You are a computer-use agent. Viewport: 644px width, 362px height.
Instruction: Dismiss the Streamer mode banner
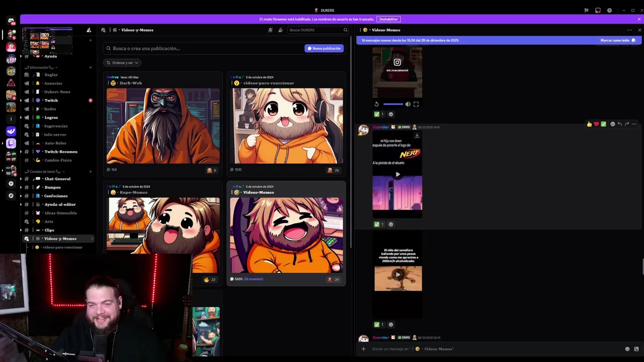click(639, 19)
